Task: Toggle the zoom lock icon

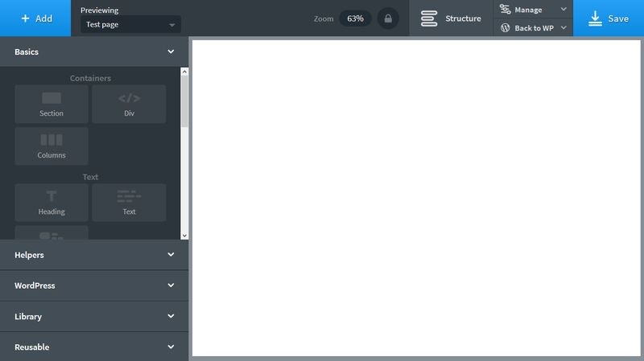Action: [x=388, y=18]
